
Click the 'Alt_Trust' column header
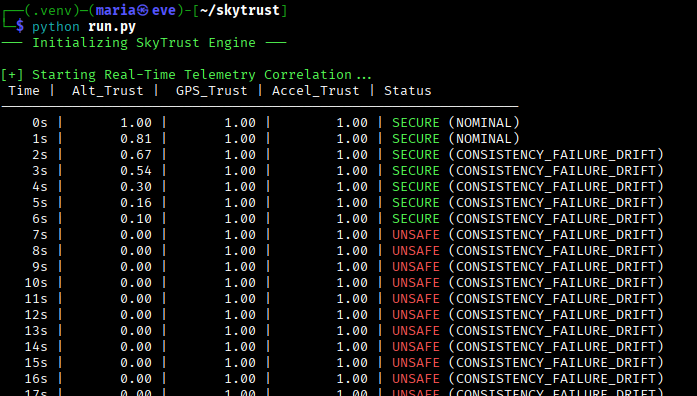coord(108,91)
